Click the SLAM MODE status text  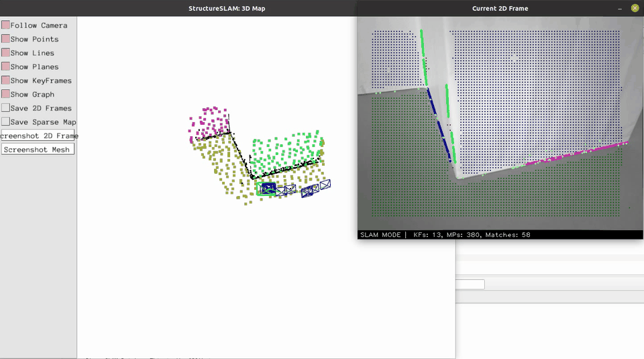point(380,235)
